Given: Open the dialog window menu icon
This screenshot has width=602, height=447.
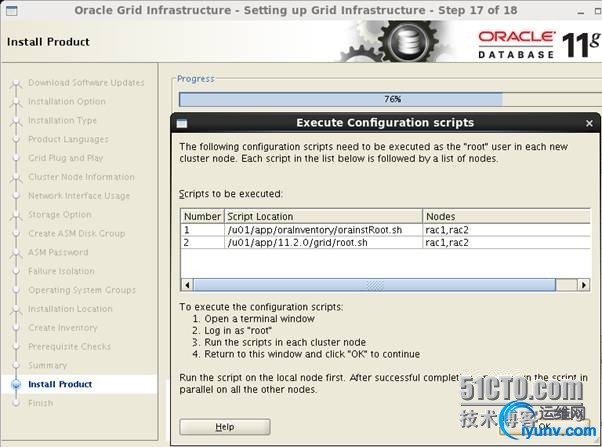Looking at the screenshot, I should coord(182,123).
